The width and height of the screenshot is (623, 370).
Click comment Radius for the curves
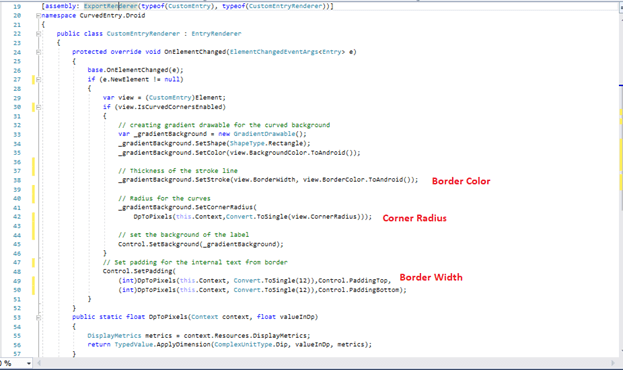(164, 198)
